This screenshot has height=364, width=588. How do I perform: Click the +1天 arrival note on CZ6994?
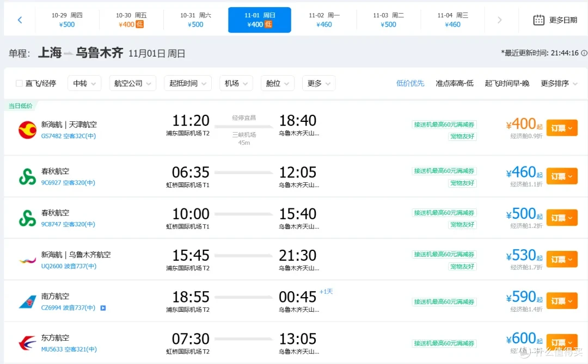(x=326, y=292)
